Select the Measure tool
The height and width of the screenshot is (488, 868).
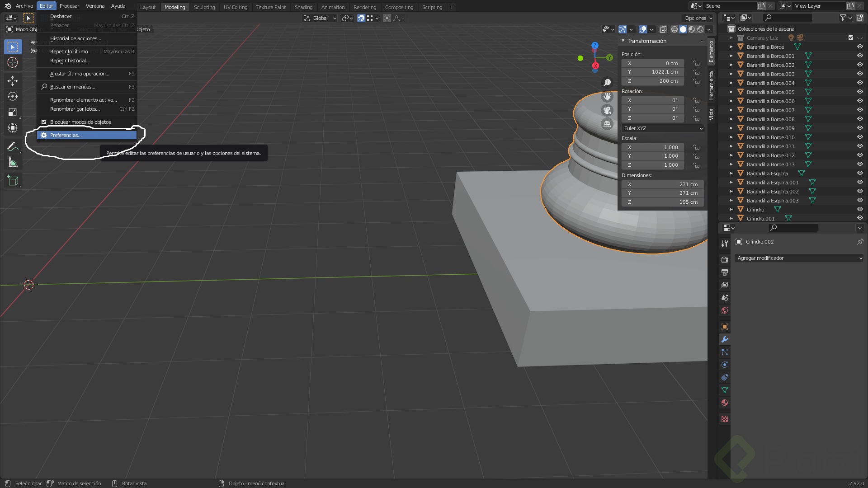point(13,163)
